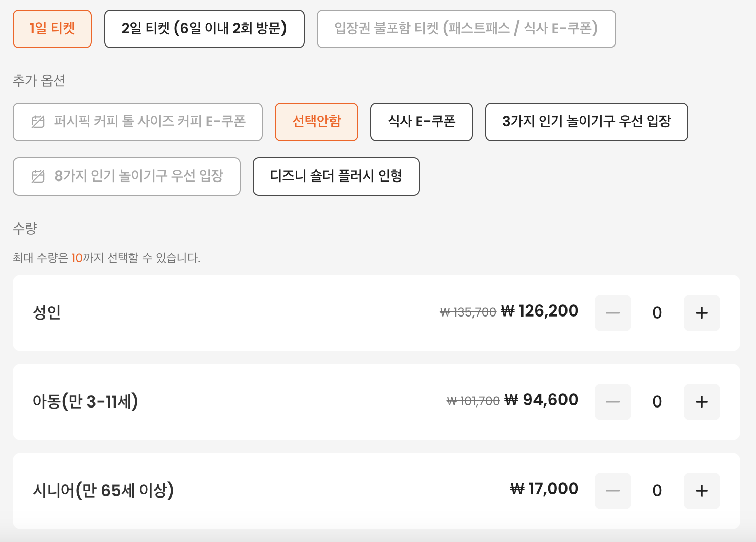The image size is (756, 542).
Task: Choose the 식사 E-쿠폰 add-on option
Action: click(421, 121)
